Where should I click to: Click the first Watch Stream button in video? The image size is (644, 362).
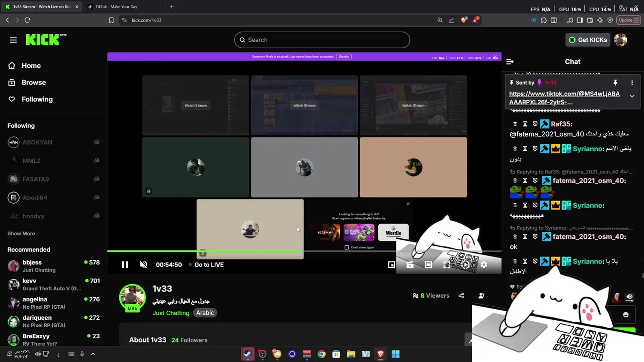[196, 105]
